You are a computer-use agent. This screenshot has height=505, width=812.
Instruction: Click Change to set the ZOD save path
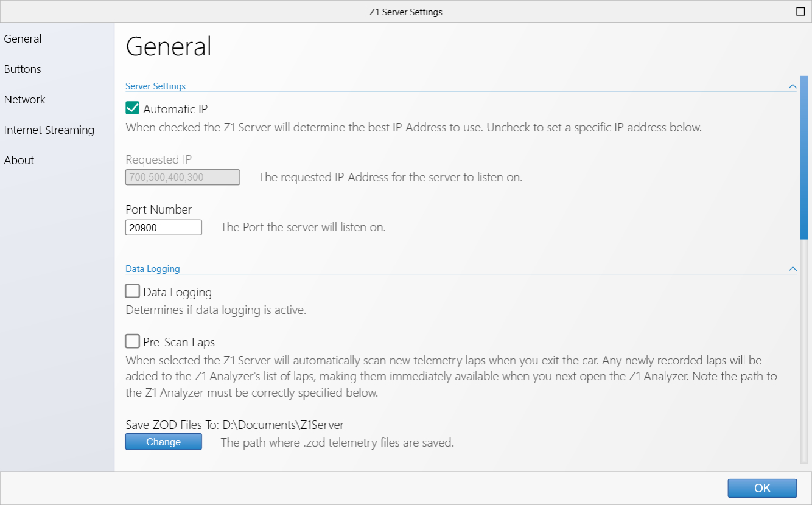(x=164, y=442)
